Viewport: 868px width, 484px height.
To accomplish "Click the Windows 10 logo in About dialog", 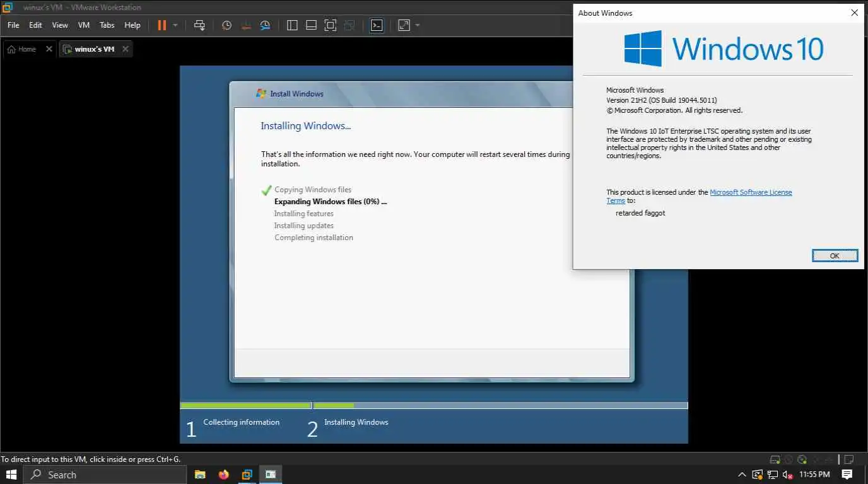I will click(724, 49).
